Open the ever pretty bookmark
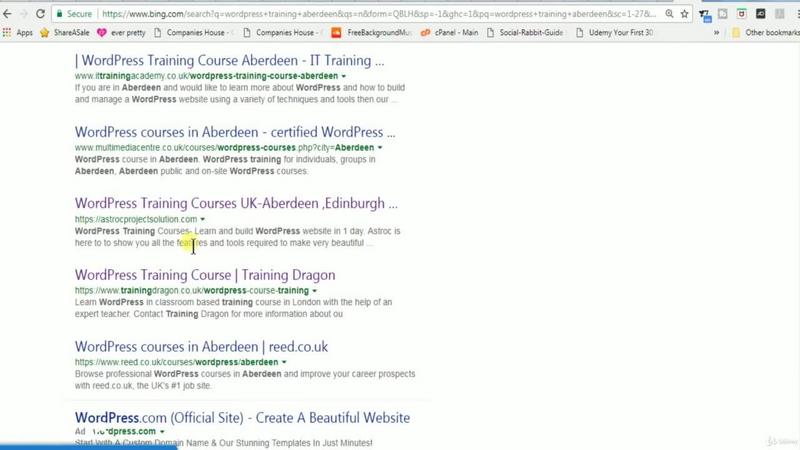The width and height of the screenshot is (800, 450). (x=121, y=33)
